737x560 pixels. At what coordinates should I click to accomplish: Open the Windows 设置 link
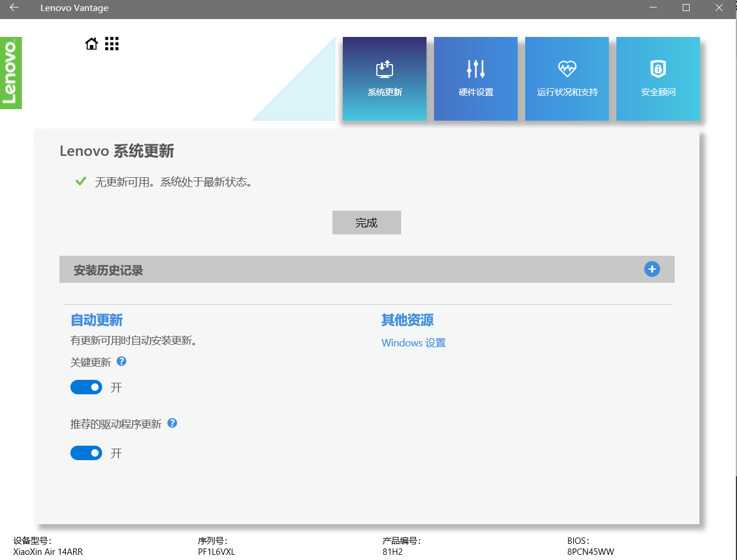[x=414, y=343]
